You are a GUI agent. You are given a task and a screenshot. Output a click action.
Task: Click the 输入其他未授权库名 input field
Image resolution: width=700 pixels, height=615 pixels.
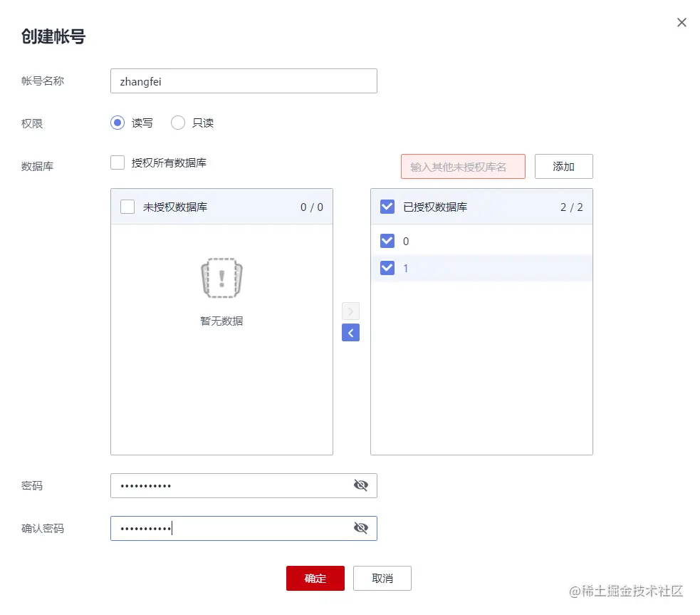[x=463, y=167]
